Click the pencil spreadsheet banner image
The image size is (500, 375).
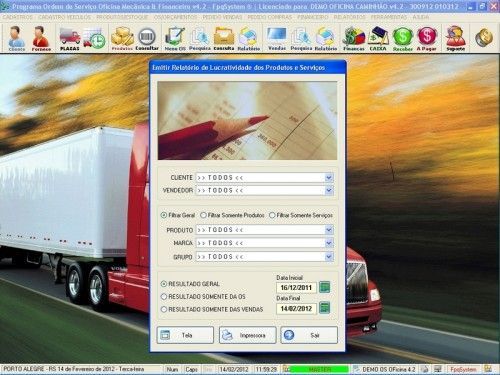click(x=247, y=120)
